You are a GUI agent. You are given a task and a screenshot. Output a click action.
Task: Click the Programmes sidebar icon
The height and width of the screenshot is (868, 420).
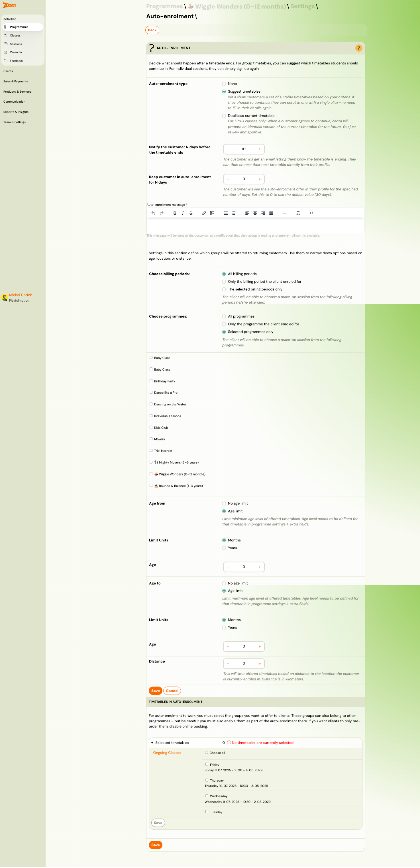click(5, 27)
